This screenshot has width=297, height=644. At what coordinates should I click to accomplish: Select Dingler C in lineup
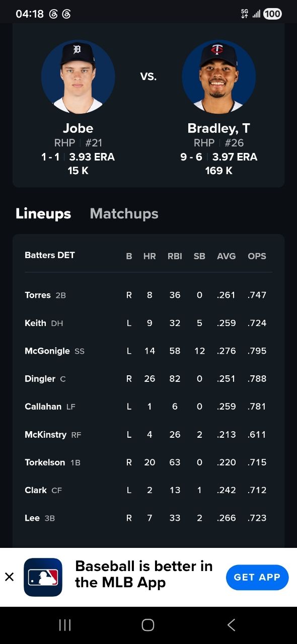(x=148, y=378)
